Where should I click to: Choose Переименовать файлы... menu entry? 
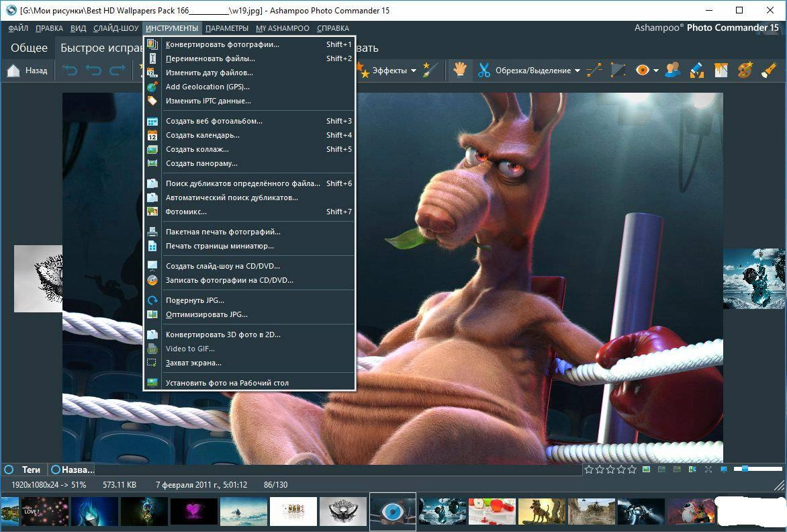pos(249,58)
